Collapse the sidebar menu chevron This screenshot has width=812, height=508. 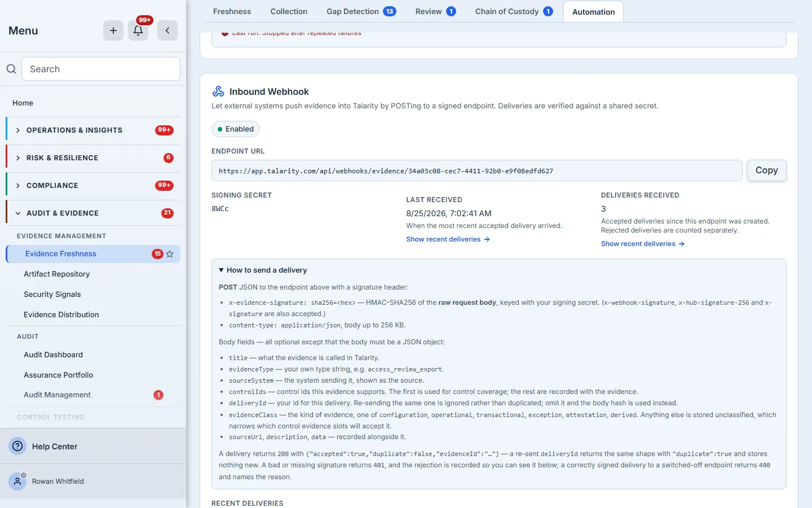pos(167,30)
